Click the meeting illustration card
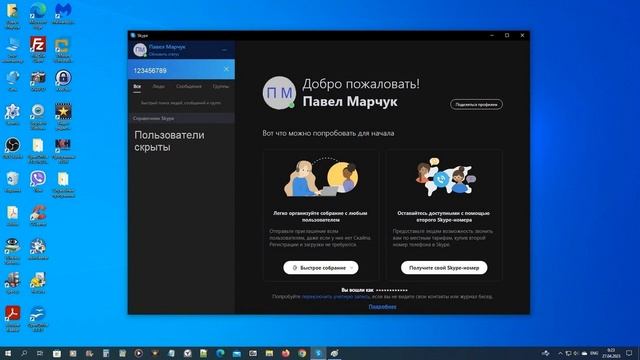The width and height of the screenshot is (640, 360). (x=321, y=216)
